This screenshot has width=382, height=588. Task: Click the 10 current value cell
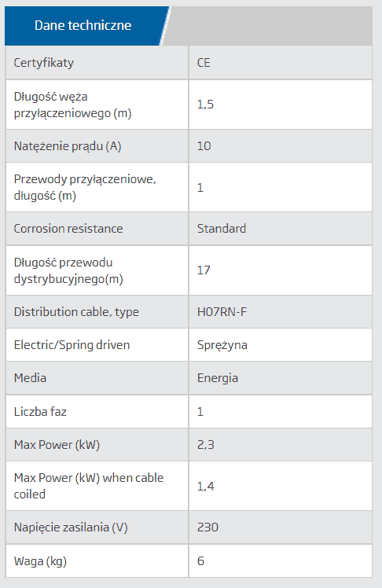[281, 146]
